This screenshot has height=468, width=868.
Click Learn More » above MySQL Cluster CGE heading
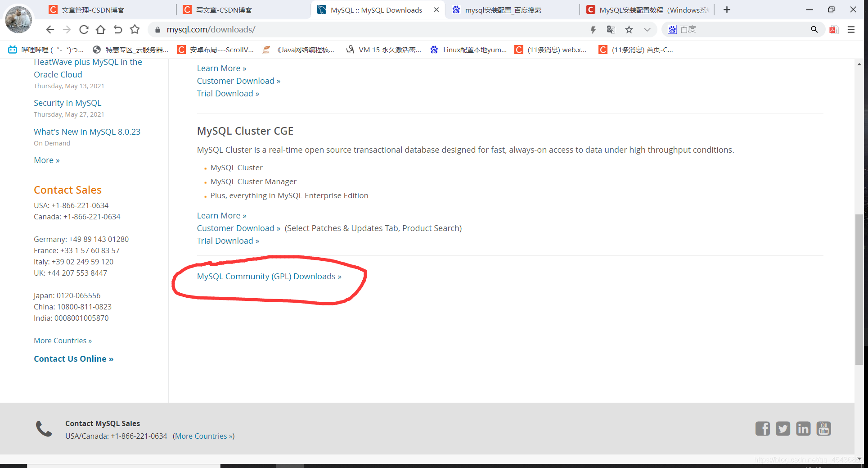coord(222,68)
